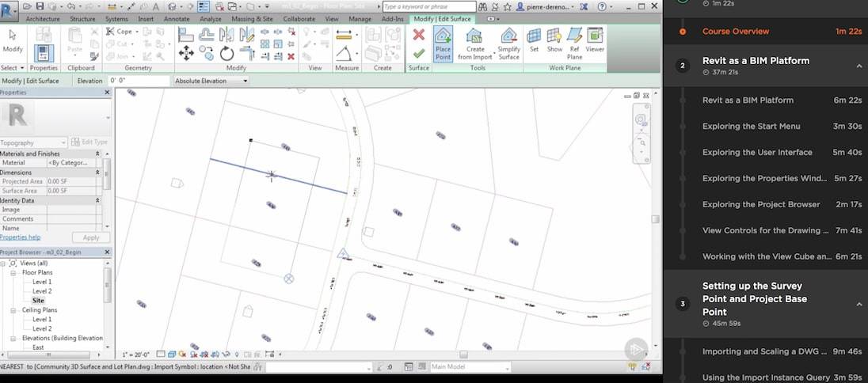Collapse the Identity Data section
The width and height of the screenshot is (868, 383).
[97, 200]
